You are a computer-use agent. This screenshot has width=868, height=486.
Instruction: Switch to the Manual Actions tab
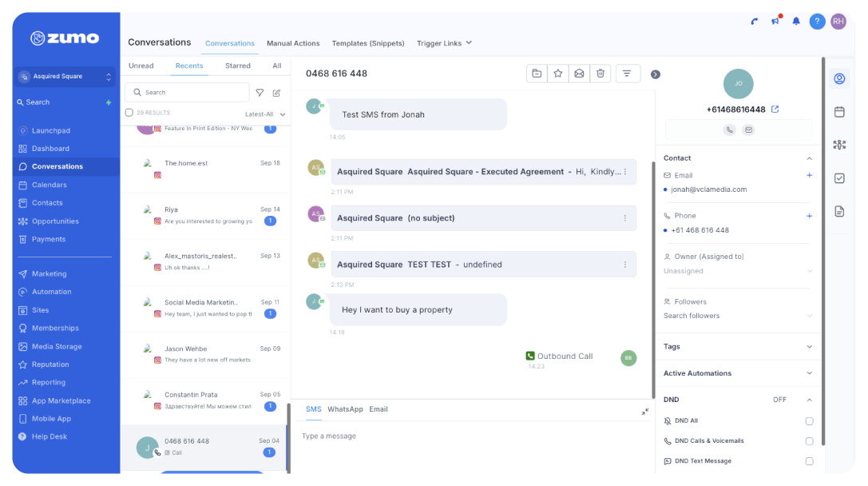click(x=293, y=43)
